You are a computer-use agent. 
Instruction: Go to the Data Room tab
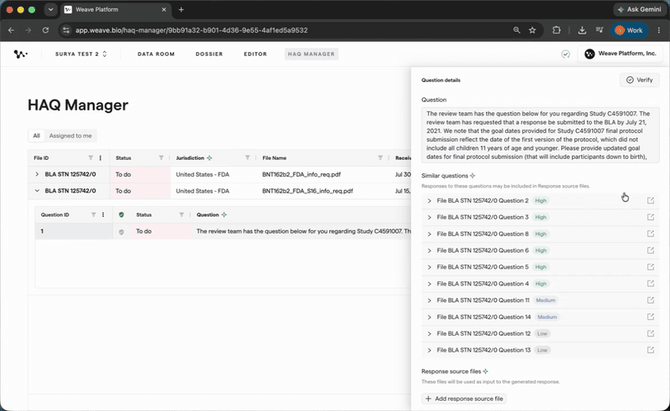click(x=156, y=54)
